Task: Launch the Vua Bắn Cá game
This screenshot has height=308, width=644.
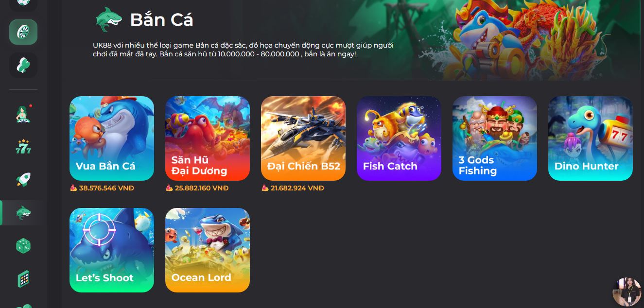Action: [x=112, y=138]
